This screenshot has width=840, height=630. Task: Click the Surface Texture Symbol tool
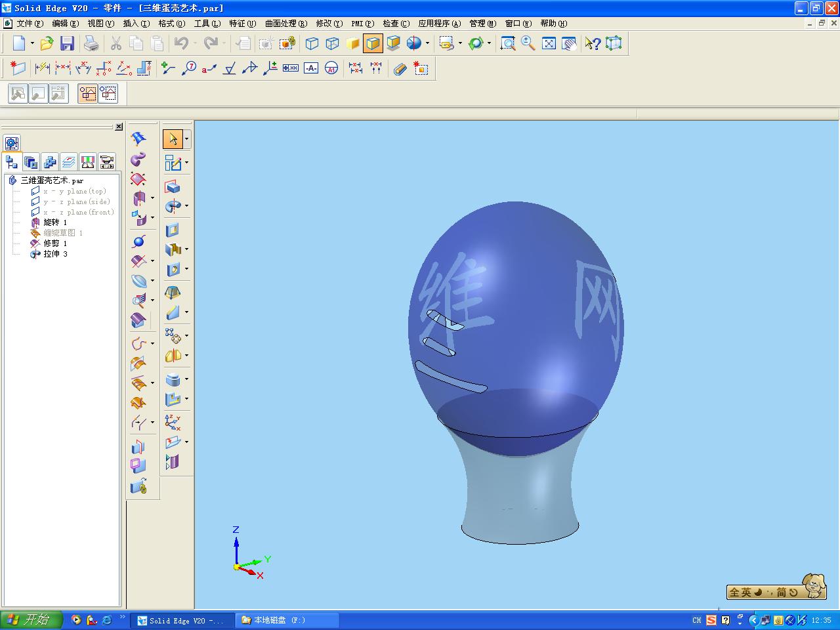[x=230, y=68]
